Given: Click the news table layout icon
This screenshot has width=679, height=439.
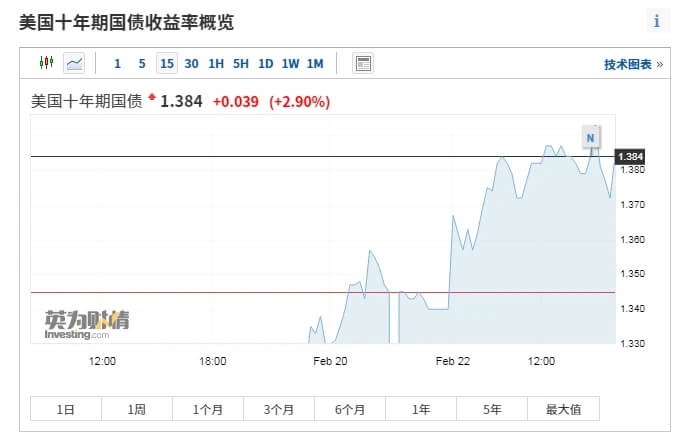Looking at the screenshot, I should [363, 63].
